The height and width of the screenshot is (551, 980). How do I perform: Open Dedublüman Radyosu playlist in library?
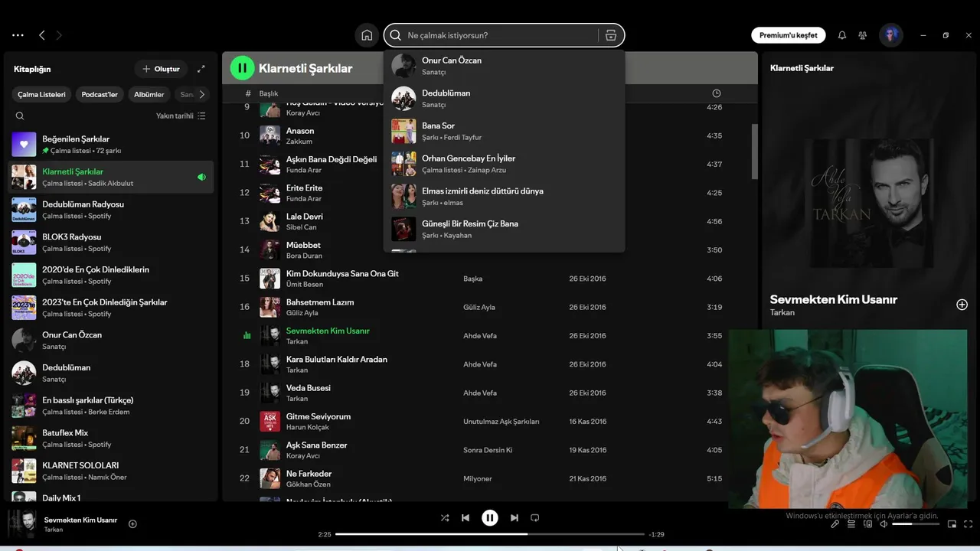click(111, 210)
